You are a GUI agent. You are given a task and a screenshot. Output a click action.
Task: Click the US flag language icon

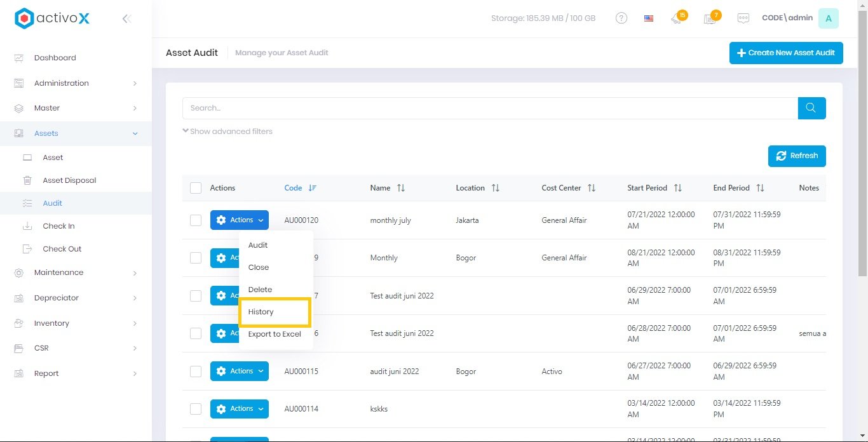point(649,18)
